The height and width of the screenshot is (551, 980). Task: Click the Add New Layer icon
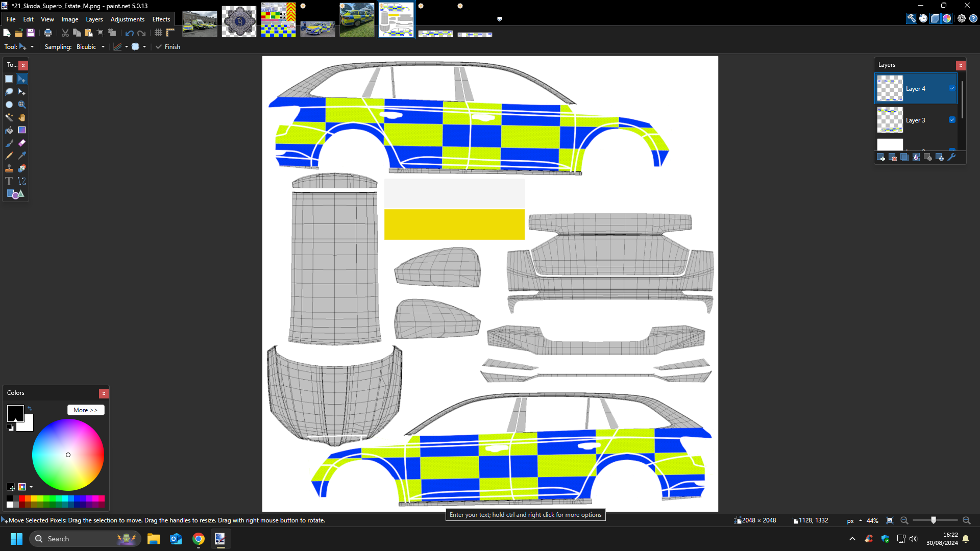[x=881, y=158]
